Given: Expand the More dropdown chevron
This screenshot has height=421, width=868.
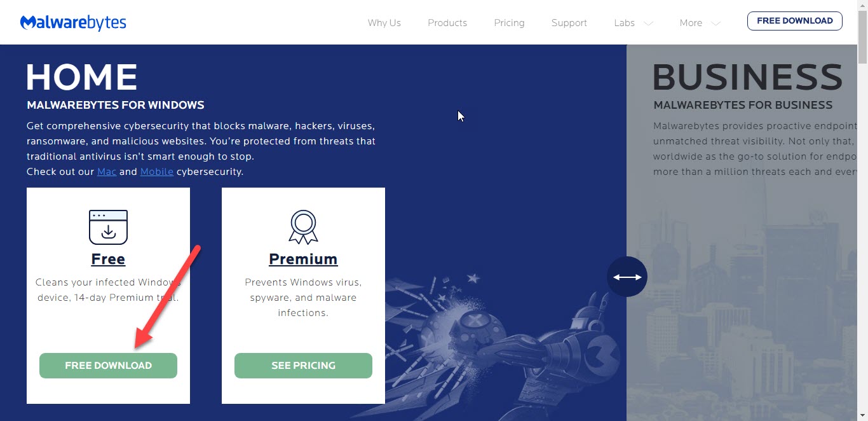Looking at the screenshot, I should coord(715,23).
